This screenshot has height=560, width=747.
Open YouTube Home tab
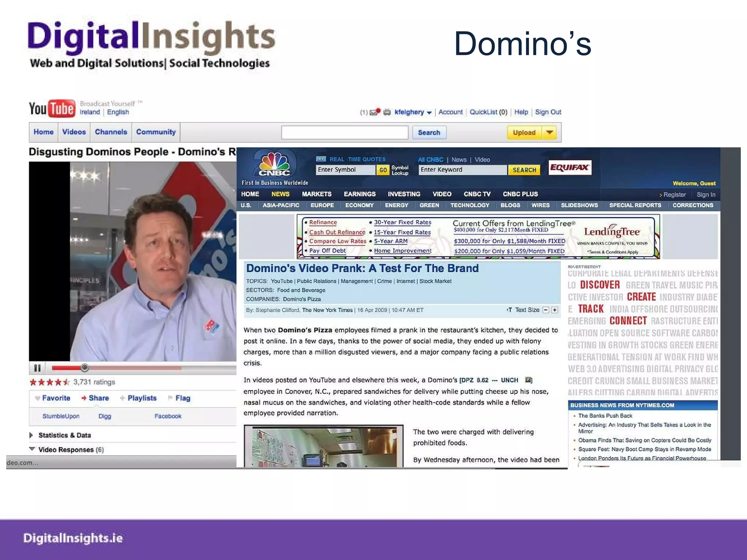[43, 132]
